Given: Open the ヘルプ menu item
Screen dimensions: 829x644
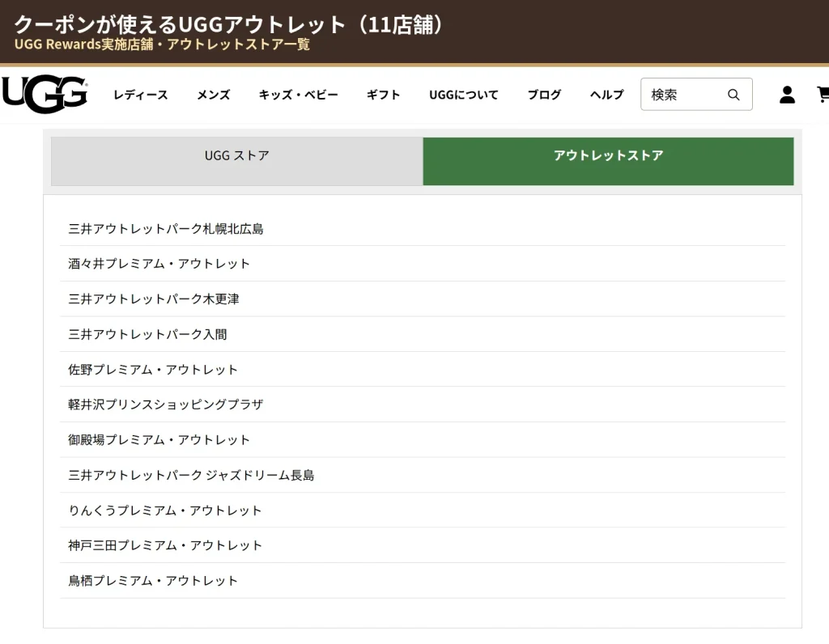Looking at the screenshot, I should coord(607,95).
